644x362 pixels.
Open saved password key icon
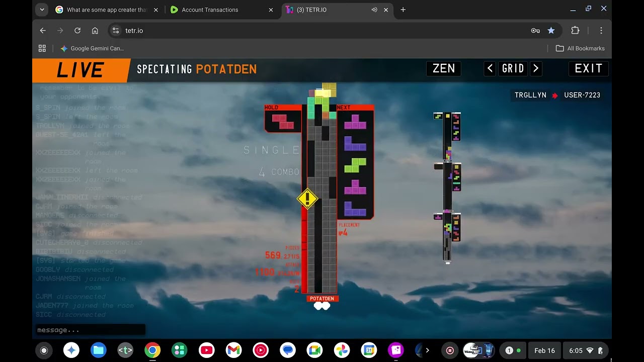pyautogui.click(x=535, y=31)
